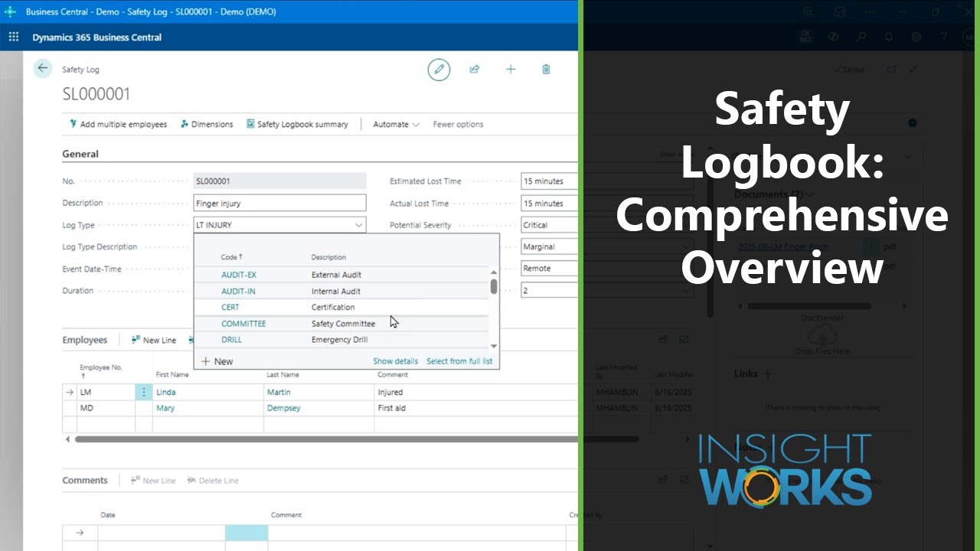Open Martin last name link
The width and height of the screenshot is (980, 551).
point(279,392)
